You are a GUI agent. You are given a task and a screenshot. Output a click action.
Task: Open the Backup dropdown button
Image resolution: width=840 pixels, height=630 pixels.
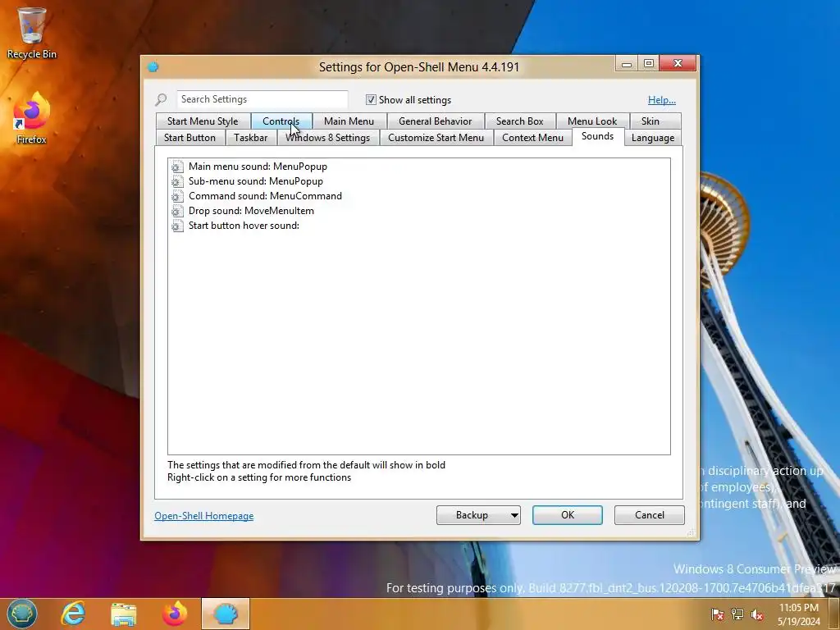coord(478,515)
